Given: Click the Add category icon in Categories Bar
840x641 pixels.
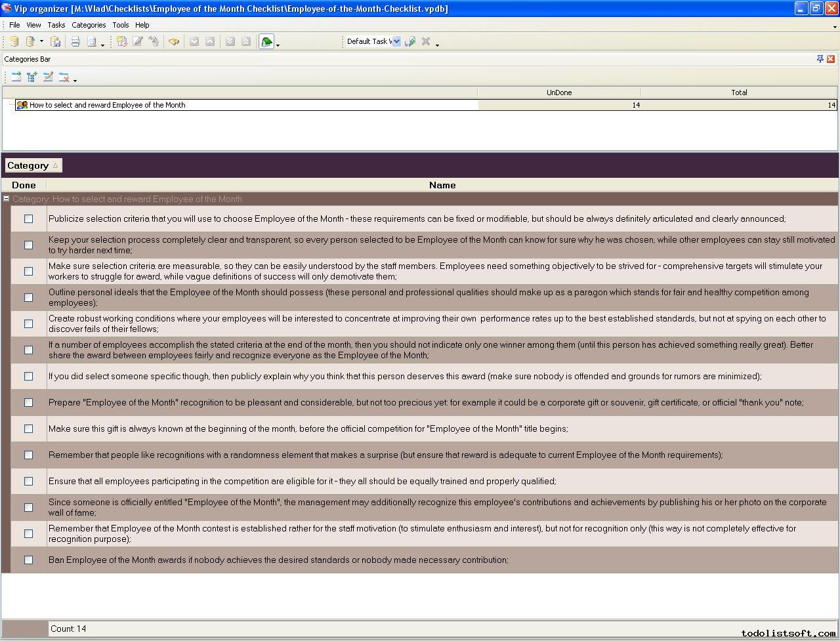Looking at the screenshot, I should click(x=16, y=77).
